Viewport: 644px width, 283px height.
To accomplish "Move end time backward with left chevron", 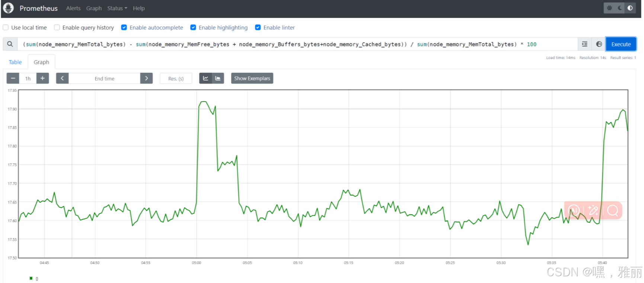I will coord(62,78).
